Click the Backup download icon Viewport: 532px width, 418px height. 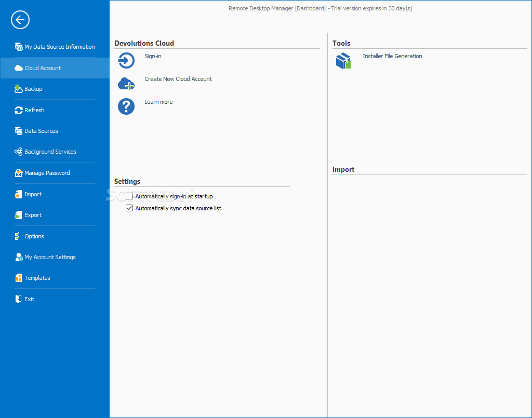[x=19, y=89]
